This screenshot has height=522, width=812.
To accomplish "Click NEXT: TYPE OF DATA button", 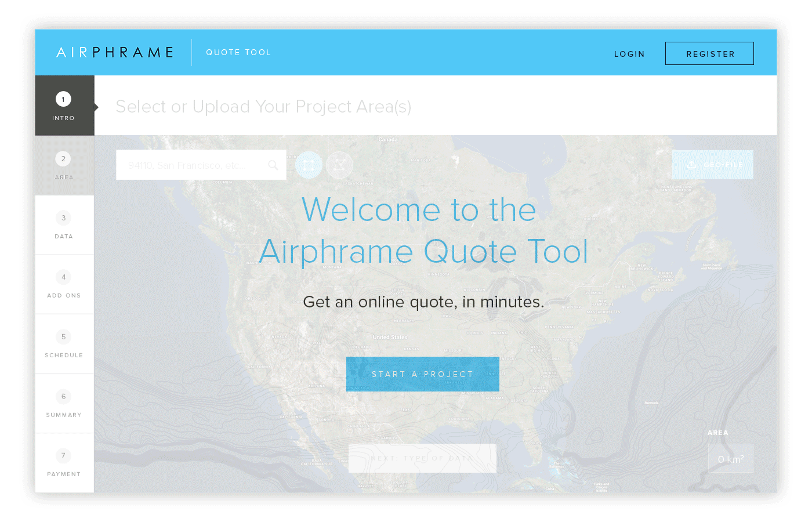I will [422, 458].
